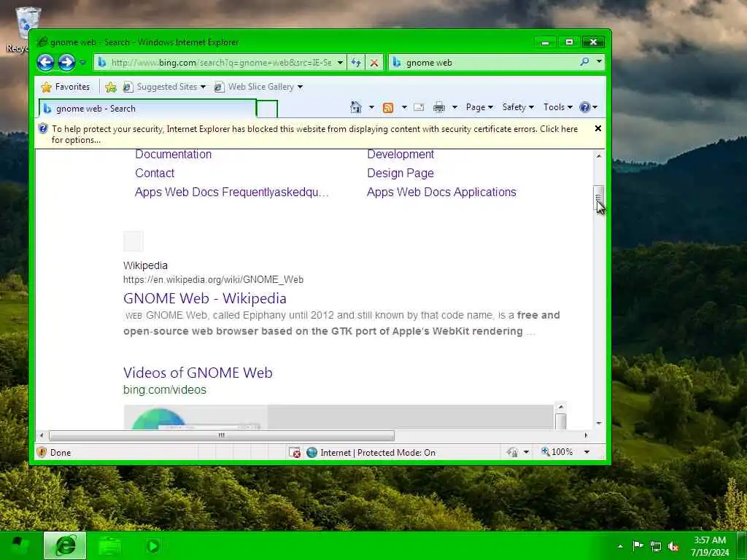The width and height of the screenshot is (747, 560).
Task: Open Videos of GNOME Web link
Action: (198, 373)
